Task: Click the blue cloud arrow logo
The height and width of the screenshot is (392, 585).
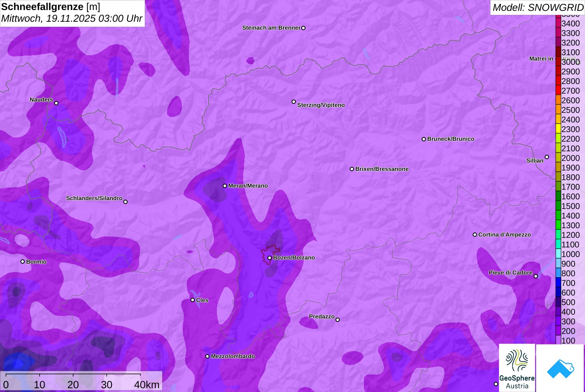Action: [560, 368]
